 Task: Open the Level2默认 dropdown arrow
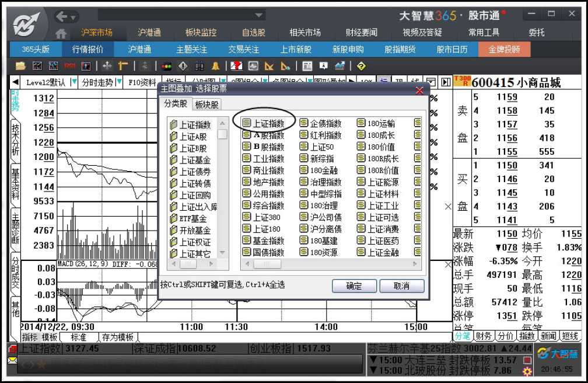tap(73, 82)
